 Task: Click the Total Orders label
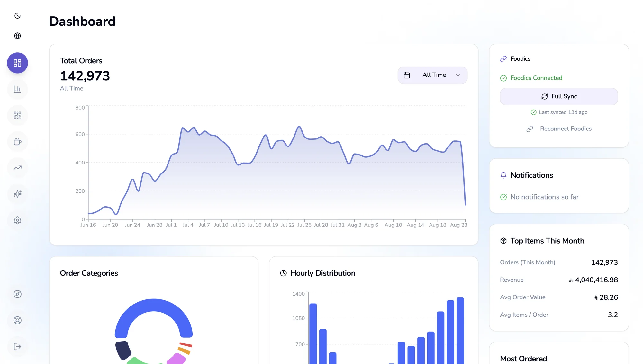click(81, 61)
